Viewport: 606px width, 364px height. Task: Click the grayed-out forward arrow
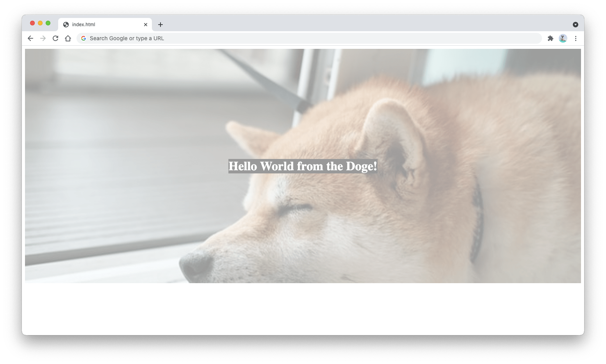[43, 38]
